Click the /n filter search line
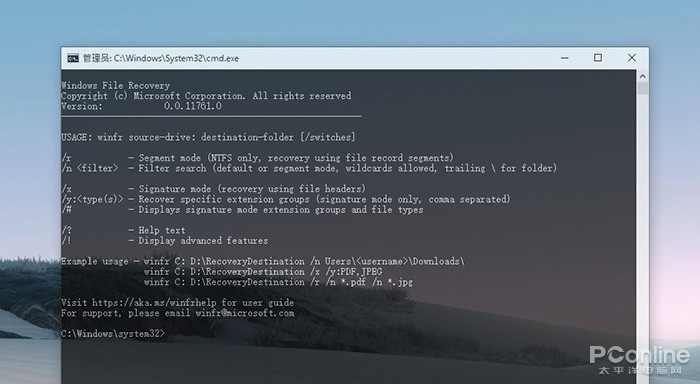Image resolution: width=700 pixels, height=384 pixels. point(309,168)
